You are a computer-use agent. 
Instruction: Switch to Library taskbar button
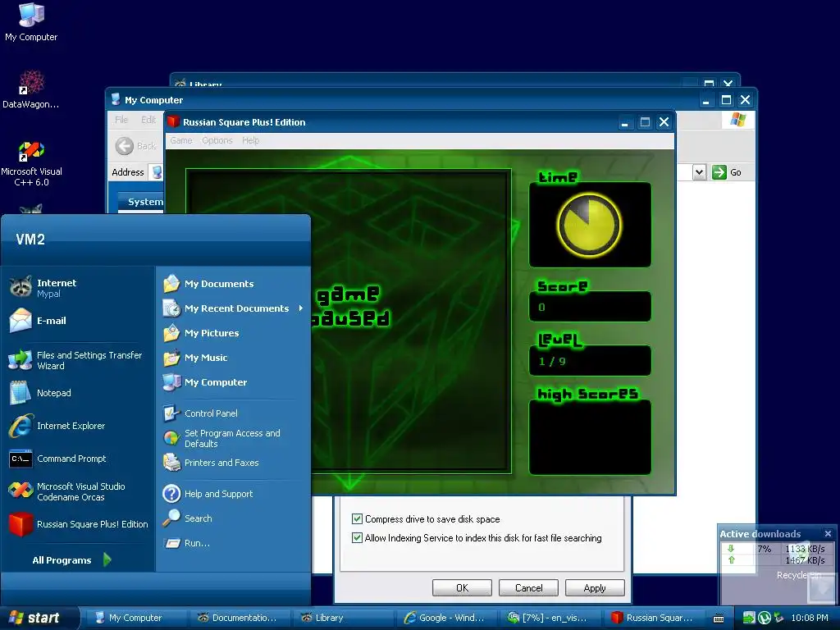[x=345, y=618]
